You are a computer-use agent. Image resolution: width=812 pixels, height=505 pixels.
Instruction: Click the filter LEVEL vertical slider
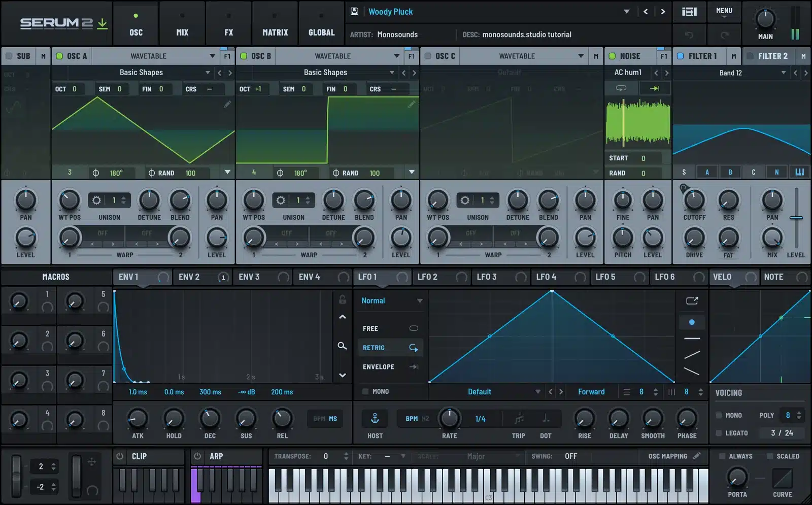click(x=796, y=217)
